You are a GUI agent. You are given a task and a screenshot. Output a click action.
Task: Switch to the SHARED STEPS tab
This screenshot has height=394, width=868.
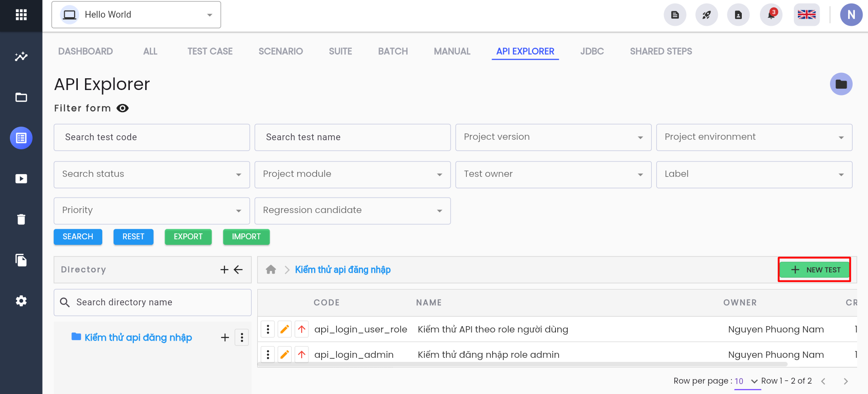pos(661,52)
